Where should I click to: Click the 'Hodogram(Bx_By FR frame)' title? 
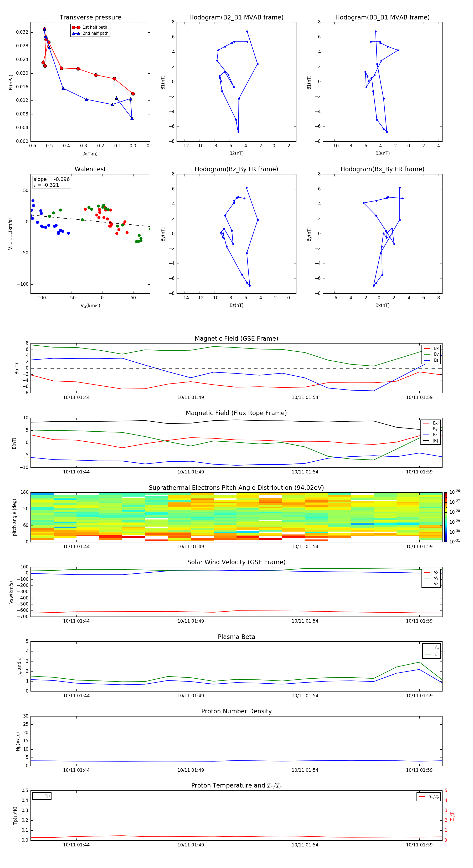point(382,169)
